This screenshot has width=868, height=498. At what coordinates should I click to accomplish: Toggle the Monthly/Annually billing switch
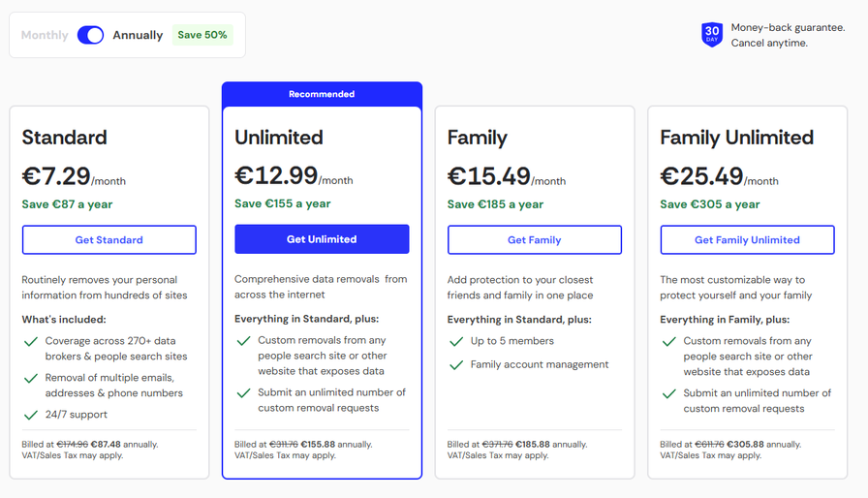90,35
